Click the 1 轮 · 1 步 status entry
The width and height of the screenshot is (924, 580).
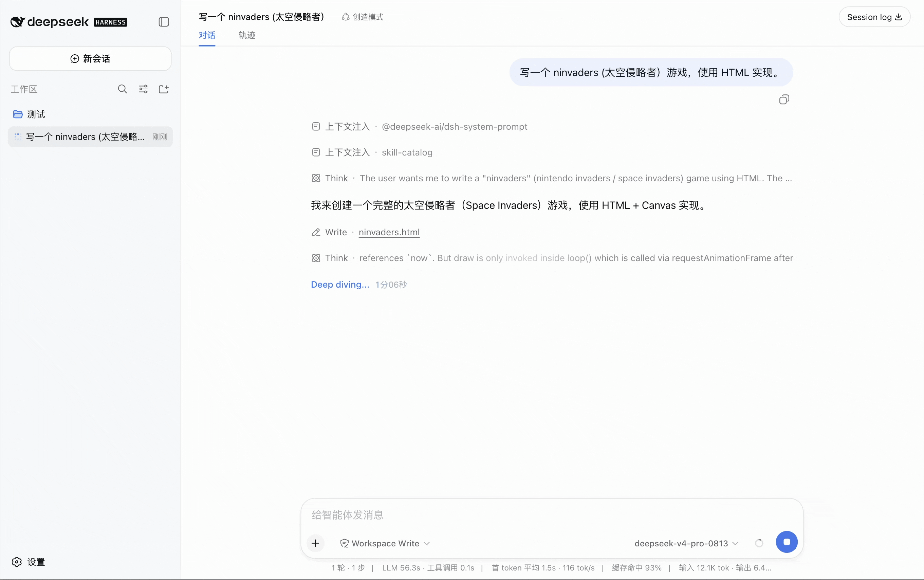pyautogui.click(x=348, y=568)
